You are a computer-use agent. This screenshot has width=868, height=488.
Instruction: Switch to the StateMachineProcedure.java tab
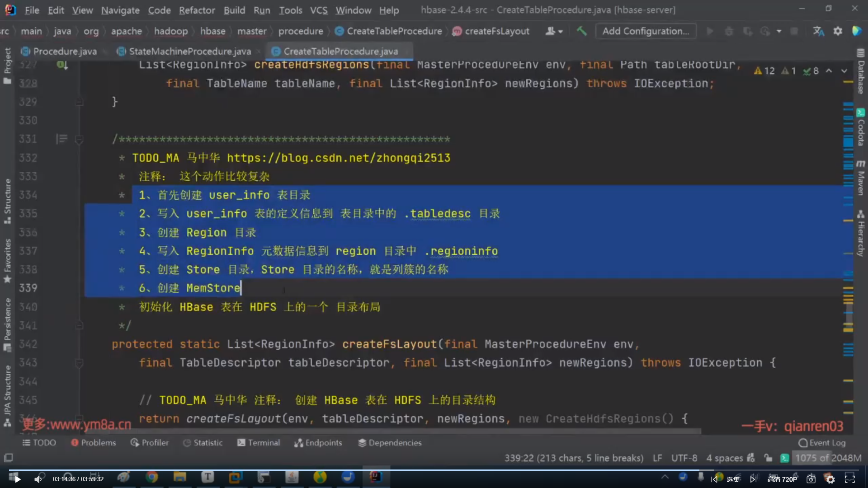[189, 52]
